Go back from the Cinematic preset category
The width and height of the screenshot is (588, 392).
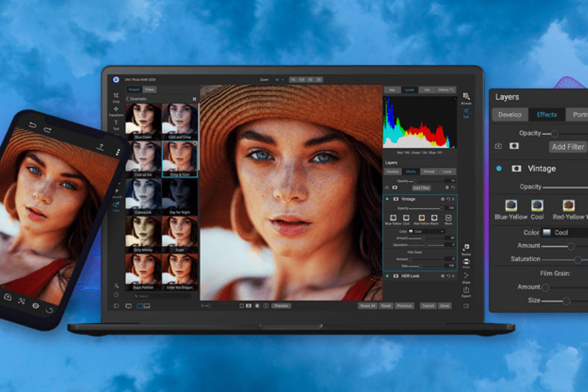pos(127,99)
